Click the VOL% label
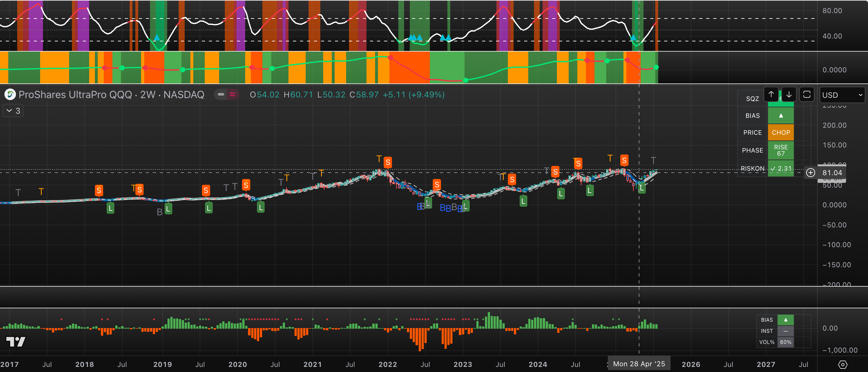The width and height of the screenshot is (868, 372). 766,342
